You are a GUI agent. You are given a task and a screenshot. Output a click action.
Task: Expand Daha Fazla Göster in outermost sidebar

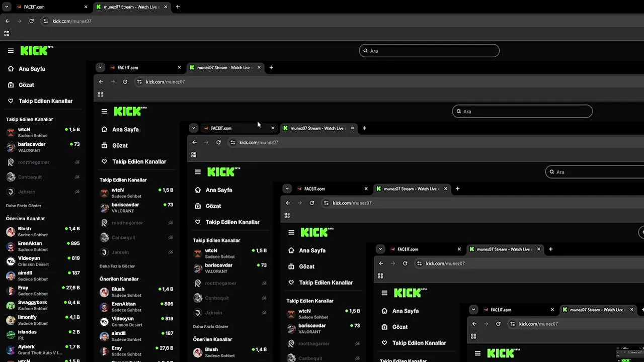point(24,206)
